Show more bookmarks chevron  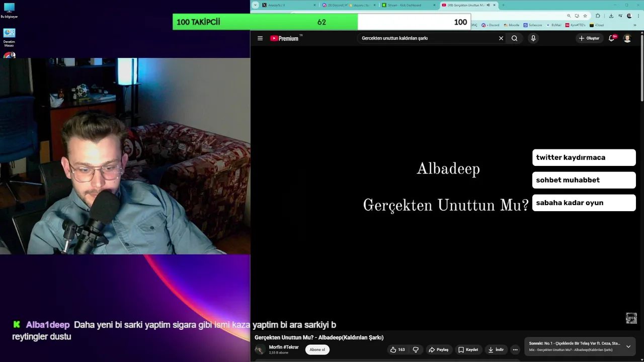(635, 25)
